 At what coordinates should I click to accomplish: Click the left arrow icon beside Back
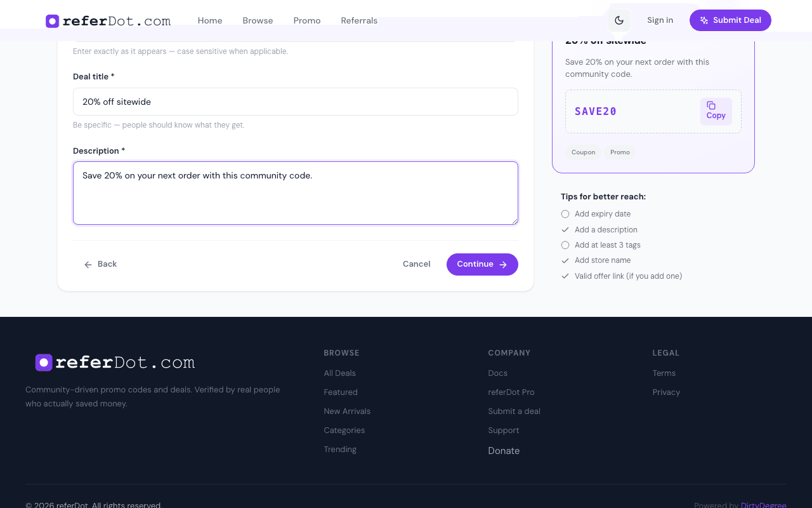pos(88,265)
